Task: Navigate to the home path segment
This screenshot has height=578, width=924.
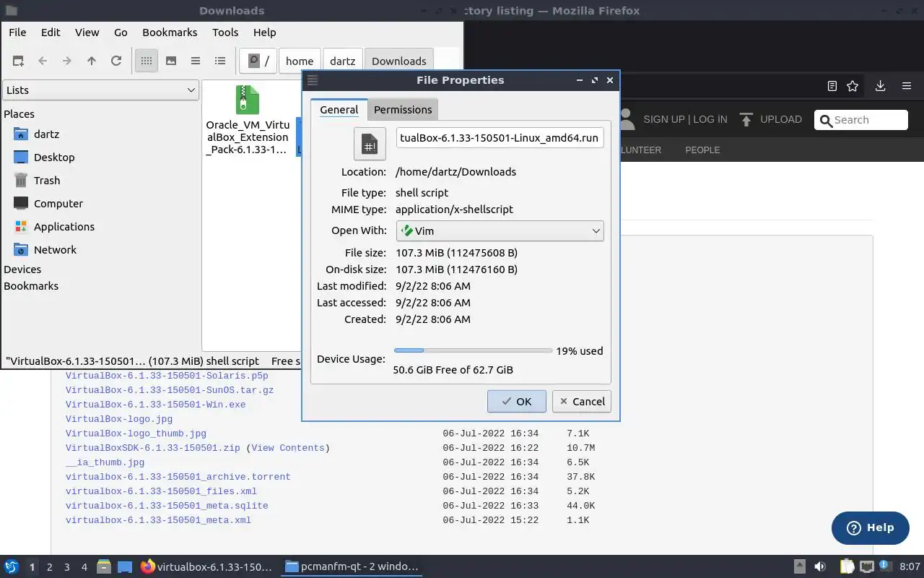Action: (300, 61)
